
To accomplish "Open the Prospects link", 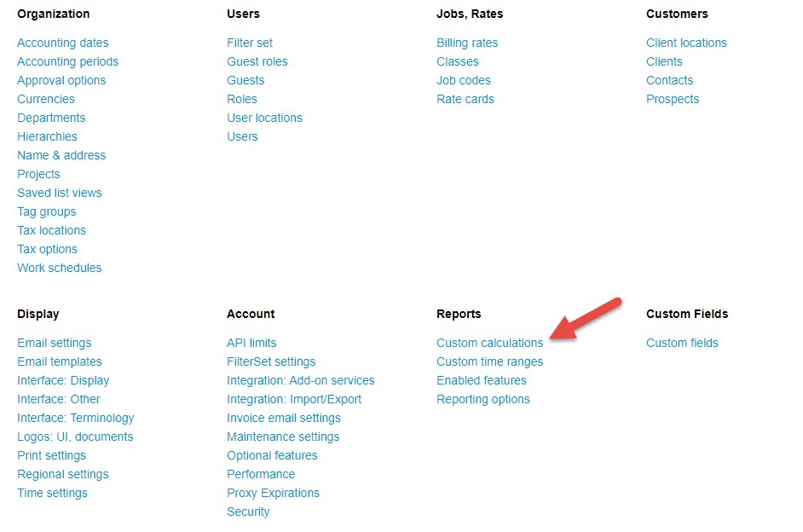I will pyautogui.click(x=672, y=99).
